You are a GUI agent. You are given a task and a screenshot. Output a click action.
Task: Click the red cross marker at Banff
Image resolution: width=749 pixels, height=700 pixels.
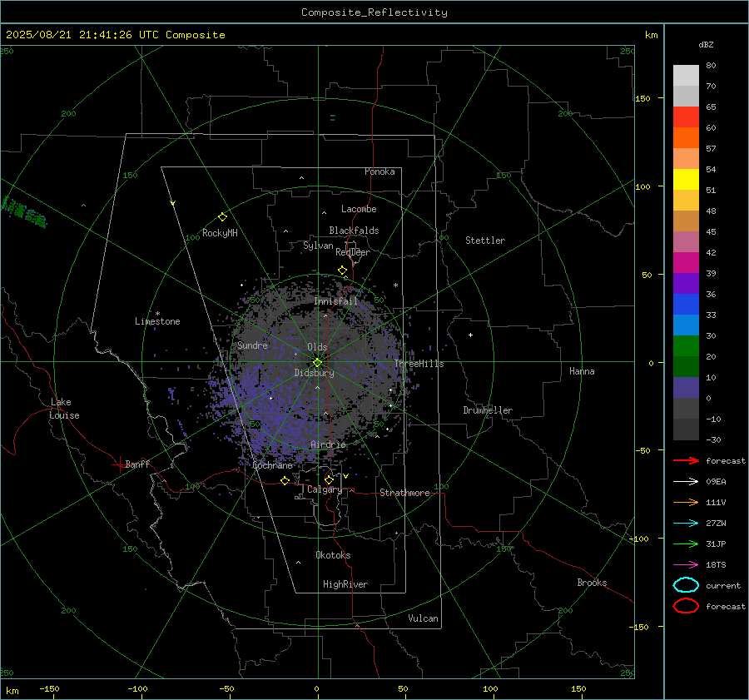(x=119, y=464)
